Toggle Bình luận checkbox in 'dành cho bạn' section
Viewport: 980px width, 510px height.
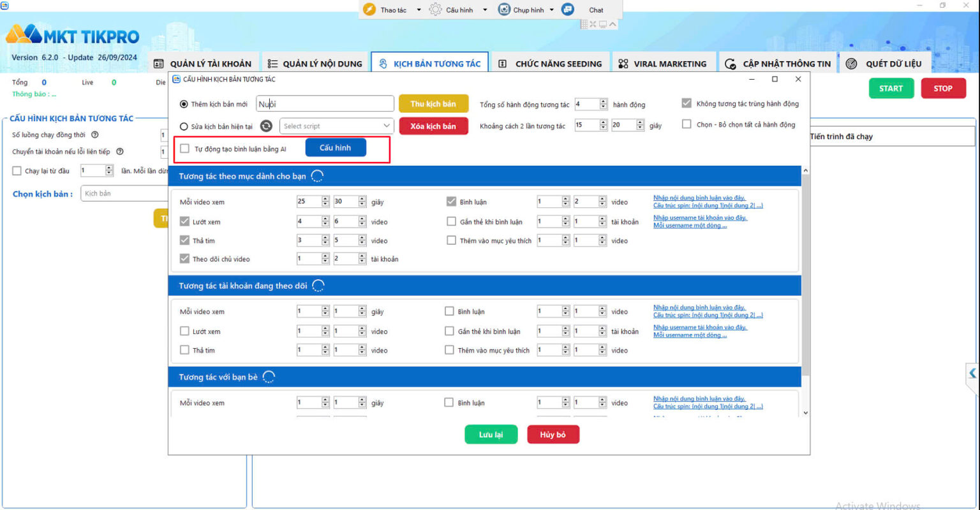click(x=451, y=202)
